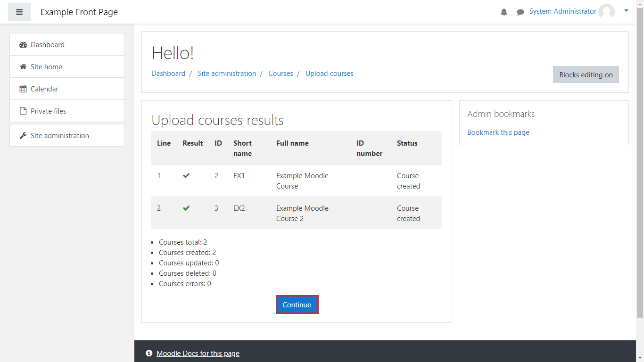Expand the user menu dropdown arrow

pos(626,10)
